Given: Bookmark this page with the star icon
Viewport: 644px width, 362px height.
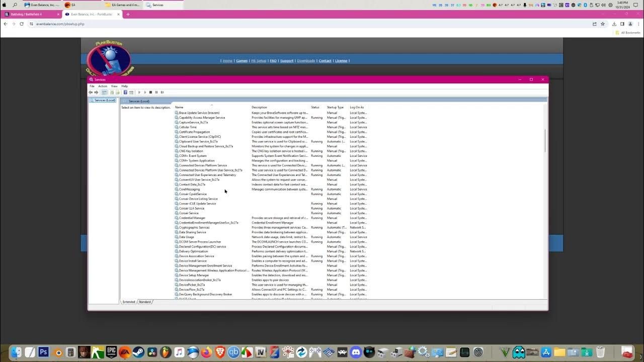Looking at the screenshot, I should click(x=603, y=24).
